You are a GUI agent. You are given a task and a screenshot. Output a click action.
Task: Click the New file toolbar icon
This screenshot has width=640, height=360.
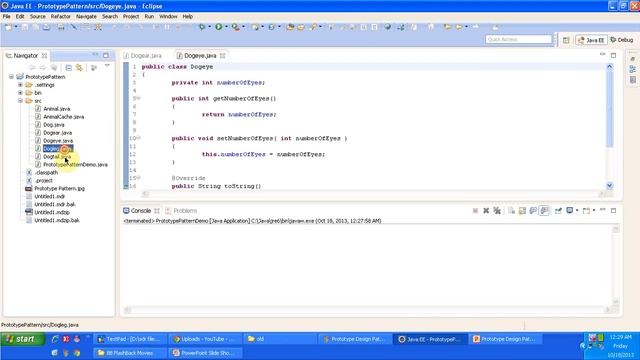(8, 27)
